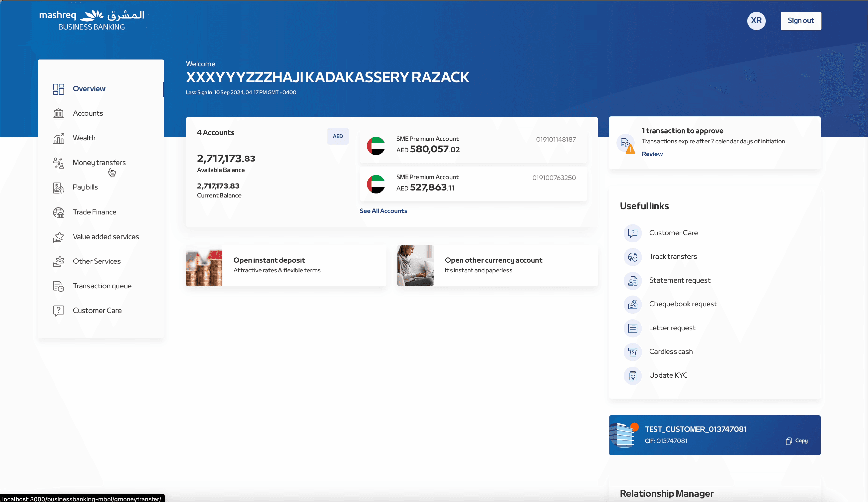Click the Transaction queue icon in sidebar
Image resolution: width=868 pixels, height=502 pixels.
click(58, 286)
